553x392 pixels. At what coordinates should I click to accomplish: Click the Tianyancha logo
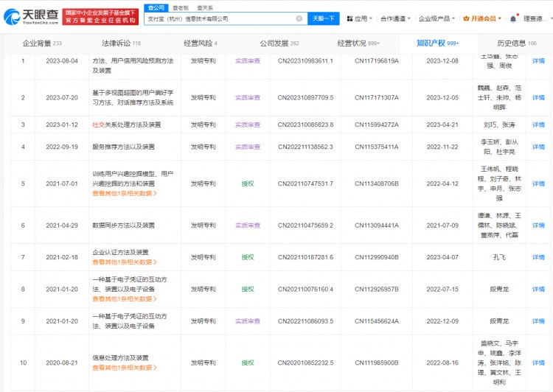coord(31,16)
